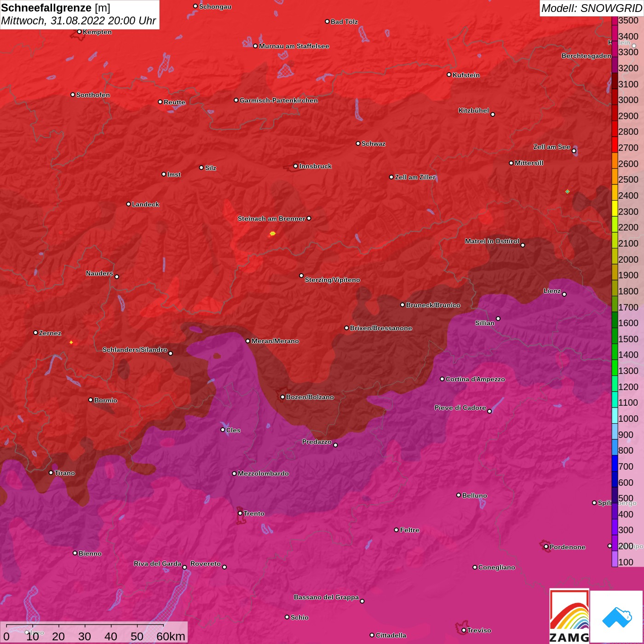Click the "Murnau am Staffelsee" label

coord(294,46)
